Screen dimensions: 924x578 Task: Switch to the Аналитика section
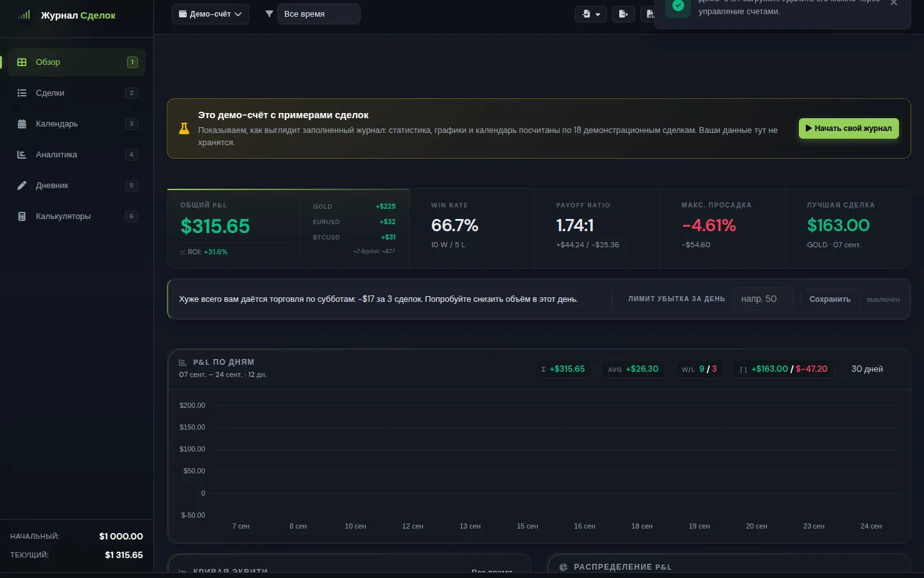[x=76, y=155]
